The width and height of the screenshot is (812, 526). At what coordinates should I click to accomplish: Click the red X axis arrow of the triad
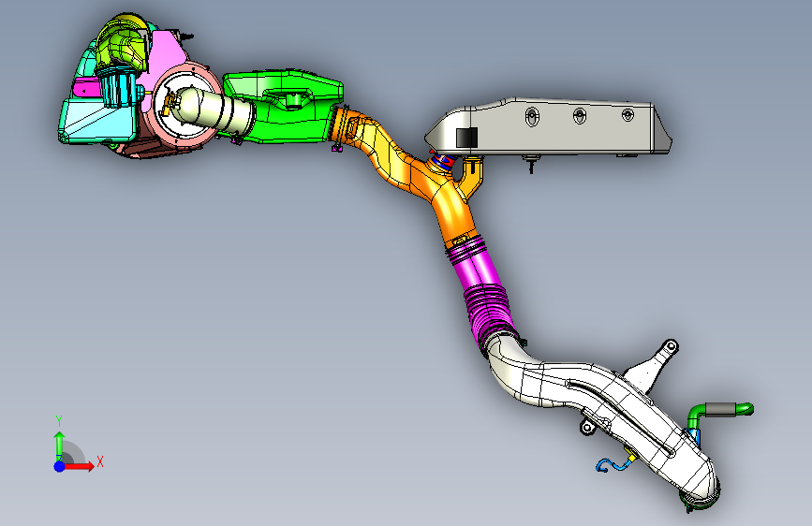[78, 466]
